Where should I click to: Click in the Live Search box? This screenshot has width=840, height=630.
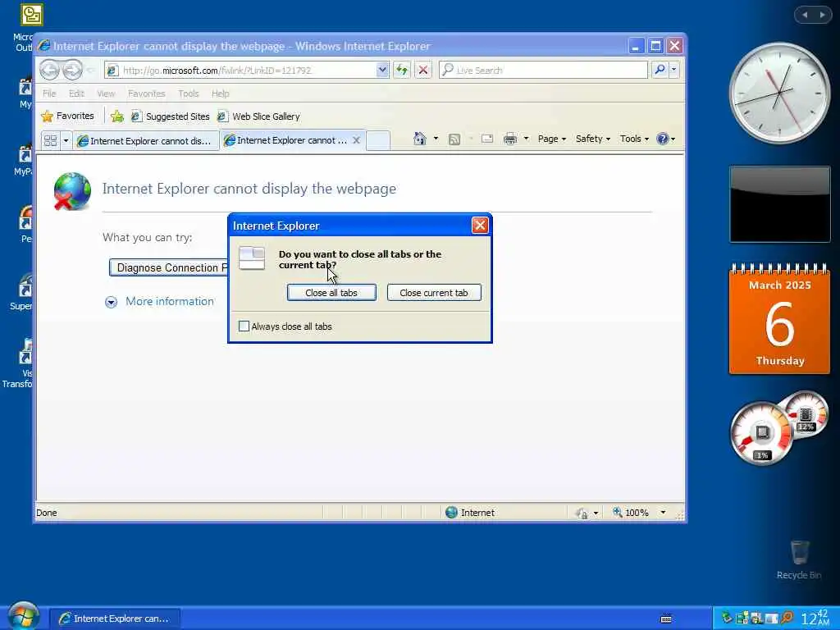[x=543, y=71]
